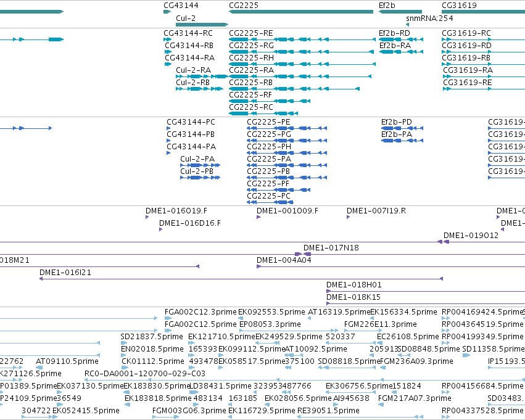Select the Cul-2-RA transcript
Screen dimensions: 525x420
click(194, 70)
